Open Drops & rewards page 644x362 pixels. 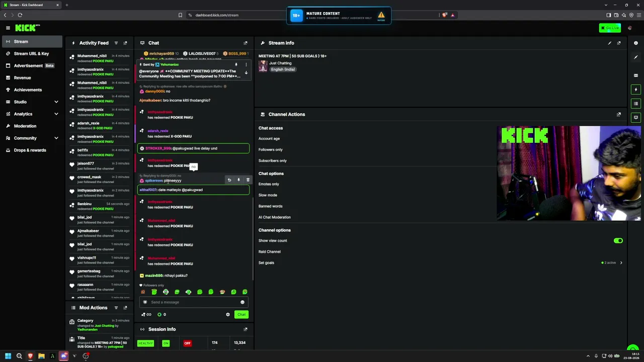coord(32,150)
